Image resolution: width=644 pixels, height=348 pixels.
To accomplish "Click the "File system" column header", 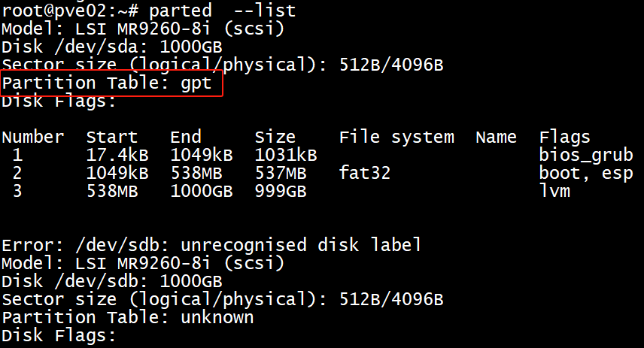I will coord(396,137).
